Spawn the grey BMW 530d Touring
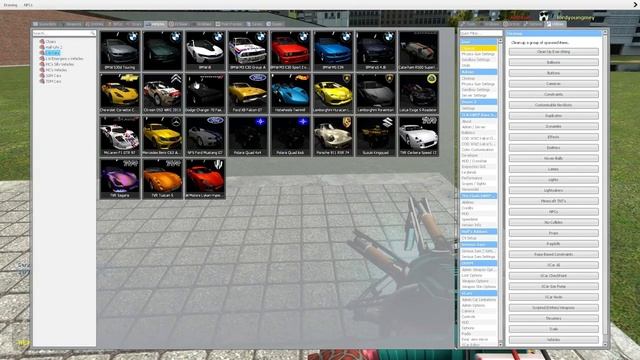 click(120, 51)
